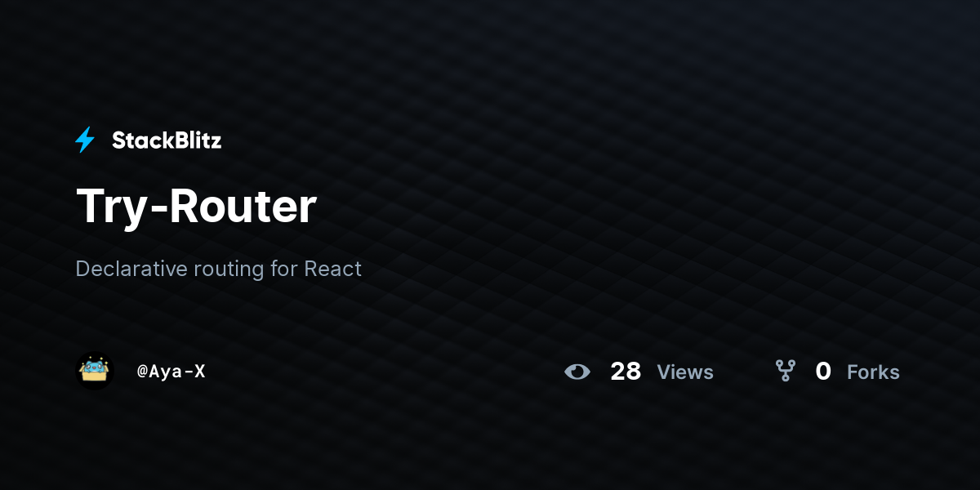Click the StackBlitz brand name text
Viewport: 980px width, 490px height.
pyautogui.click(x=167, y=140)
